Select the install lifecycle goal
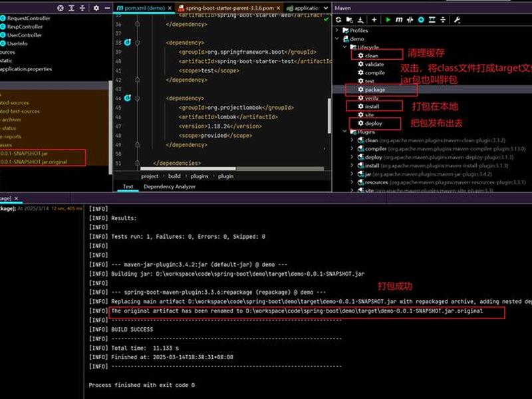 pos(368,106)
